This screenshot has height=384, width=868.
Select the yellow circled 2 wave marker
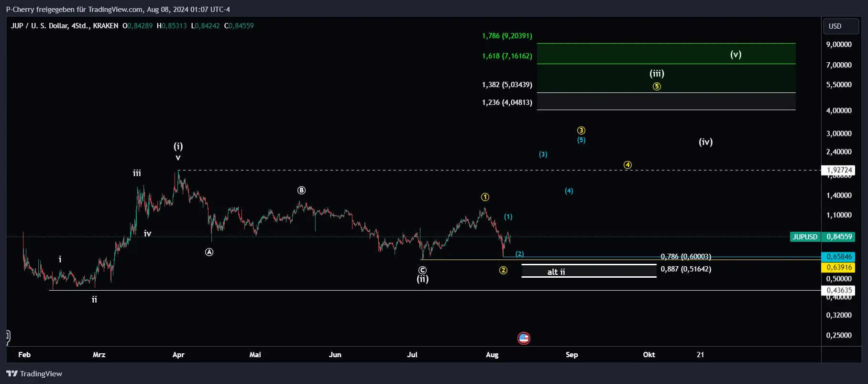pyautogui.click(x=503, y=271)
